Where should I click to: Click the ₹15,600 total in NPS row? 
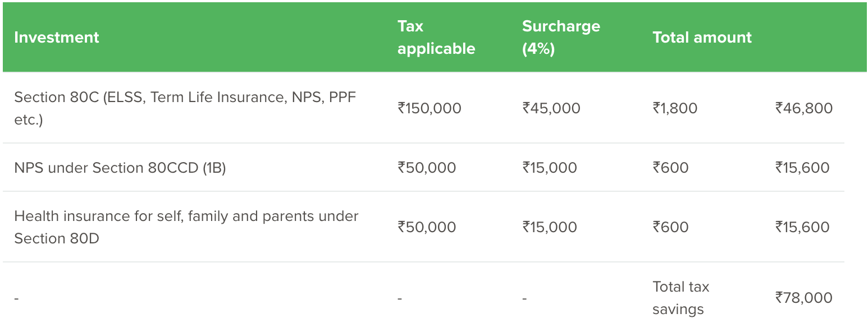[802, 168]
